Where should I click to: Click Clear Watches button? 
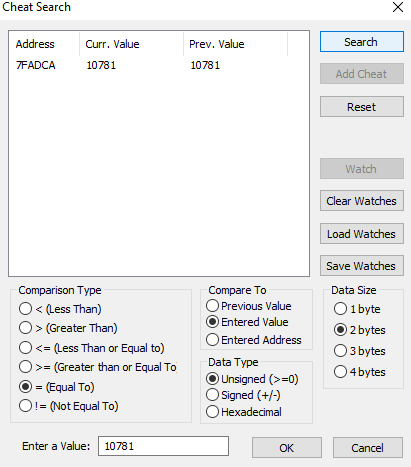click(362, 201)
